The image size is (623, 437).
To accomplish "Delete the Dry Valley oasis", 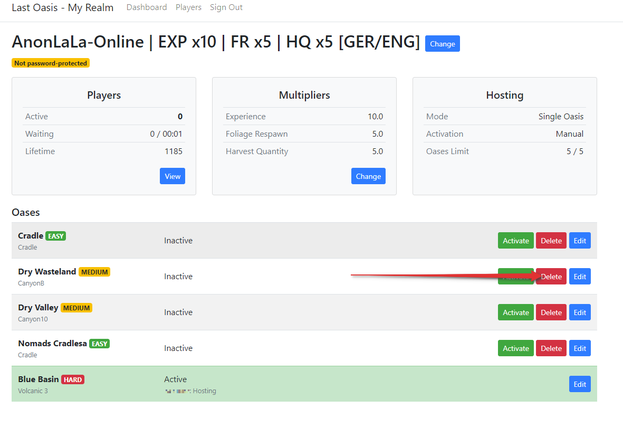I will tap(551, 312).
